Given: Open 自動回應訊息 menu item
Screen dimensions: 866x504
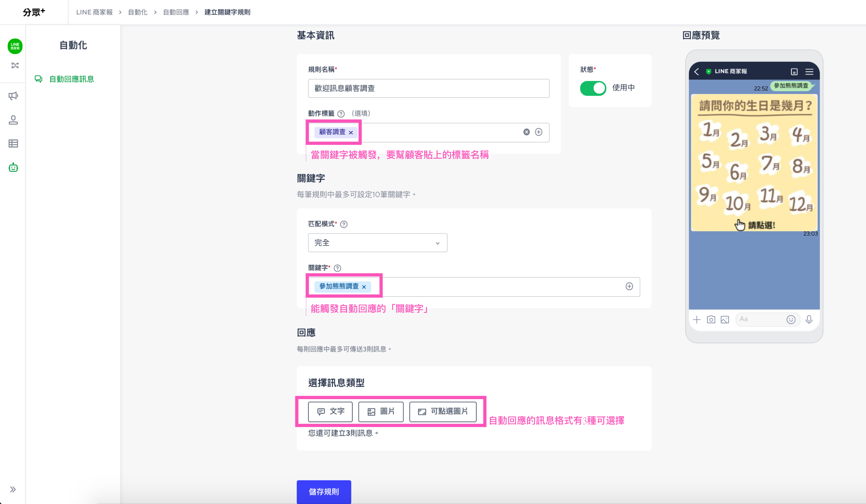Looking at the screenshot, I should pos(72,79).
